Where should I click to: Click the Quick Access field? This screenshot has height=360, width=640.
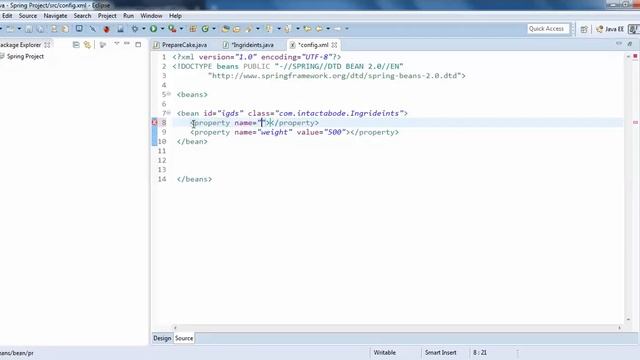547,29
